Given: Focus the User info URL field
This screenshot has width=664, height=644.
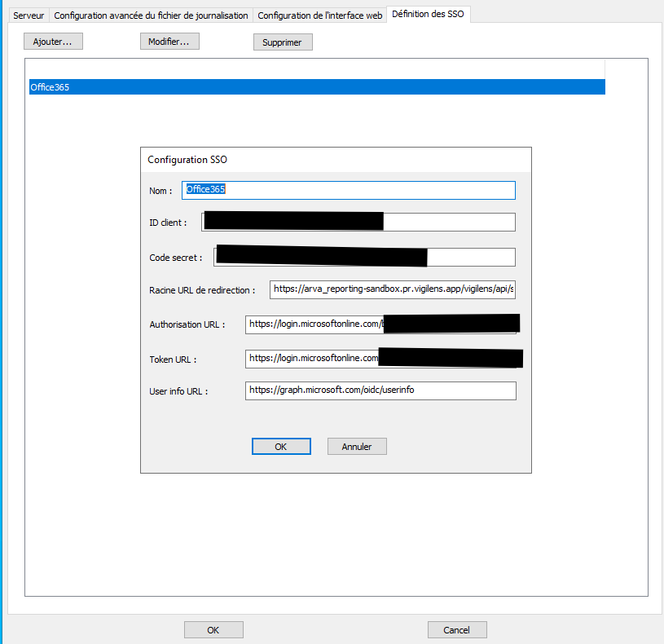Looking at the screenshot, I should click(380, 390).
